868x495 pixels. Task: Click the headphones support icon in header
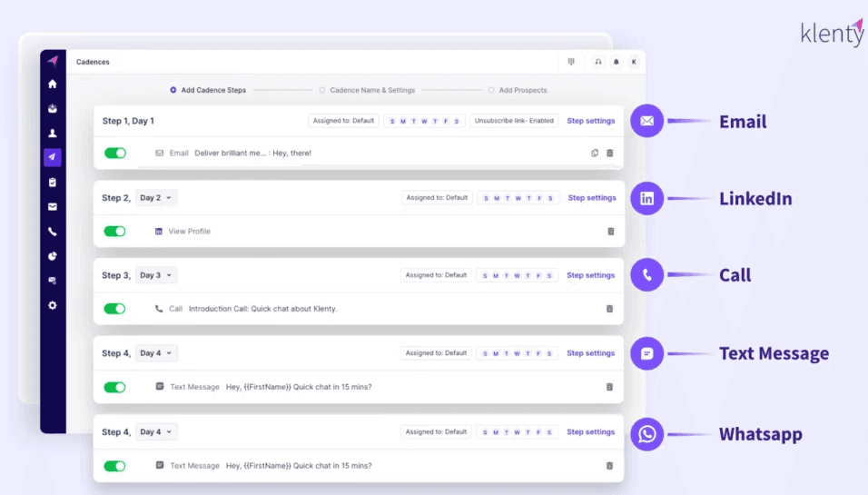(598, 62)
